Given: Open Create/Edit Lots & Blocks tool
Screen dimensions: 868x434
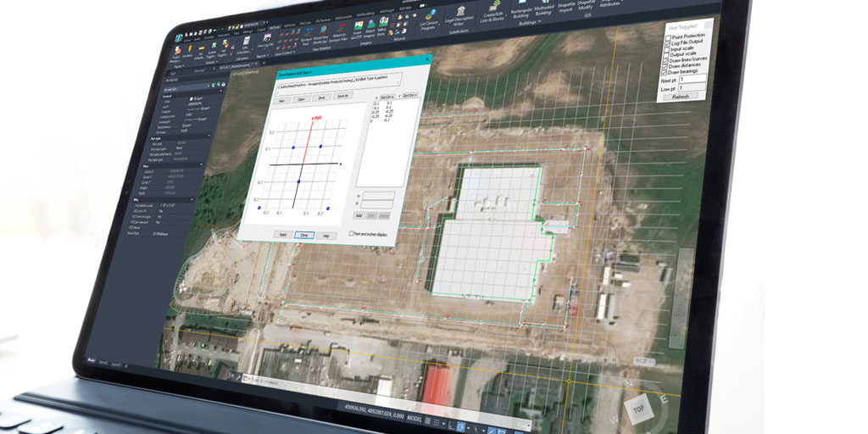Looking at the screenshot, I should [494, 11].
